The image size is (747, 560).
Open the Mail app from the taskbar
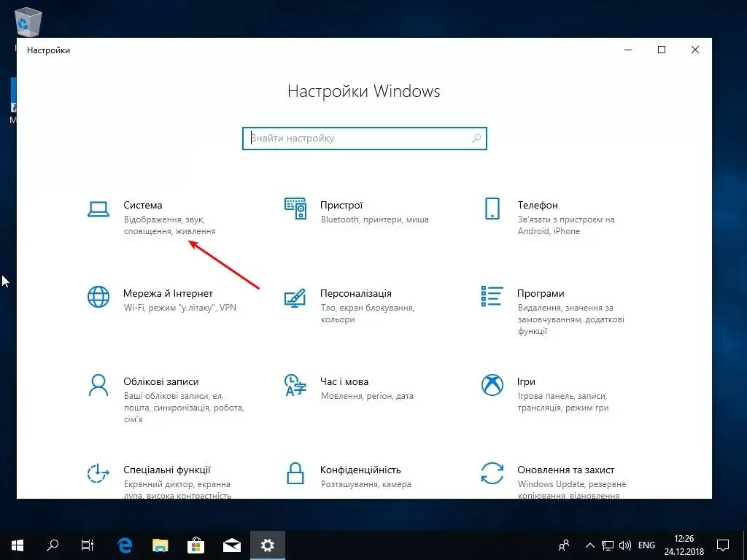coord(232,545)
